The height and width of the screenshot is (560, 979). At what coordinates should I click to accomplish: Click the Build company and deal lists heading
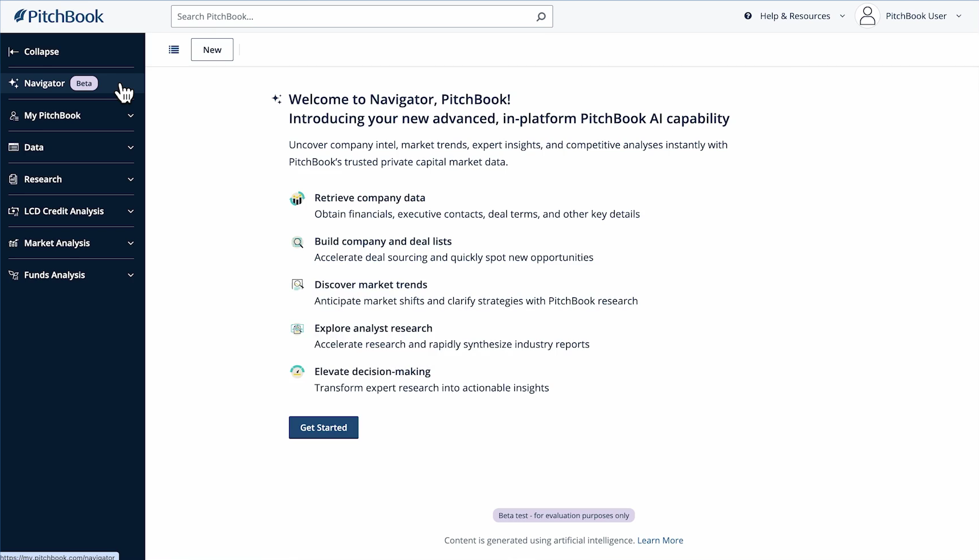click(x=383, y=242)
